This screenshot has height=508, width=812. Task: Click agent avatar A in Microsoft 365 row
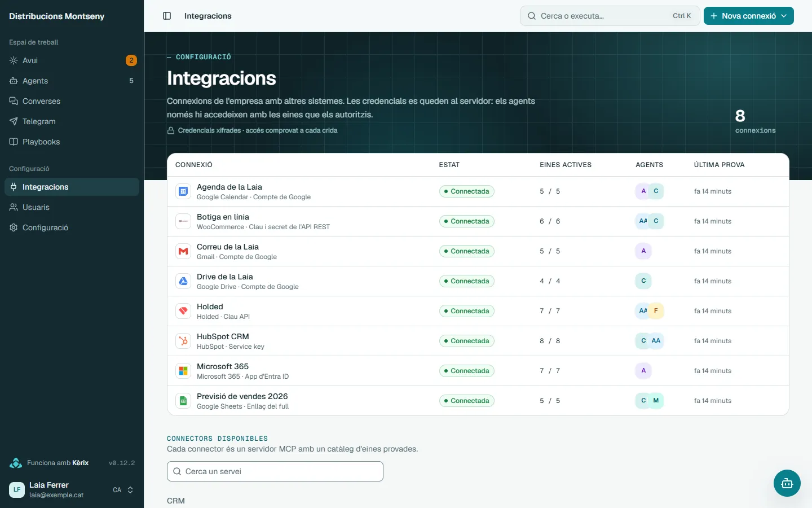tap(643, 370)
